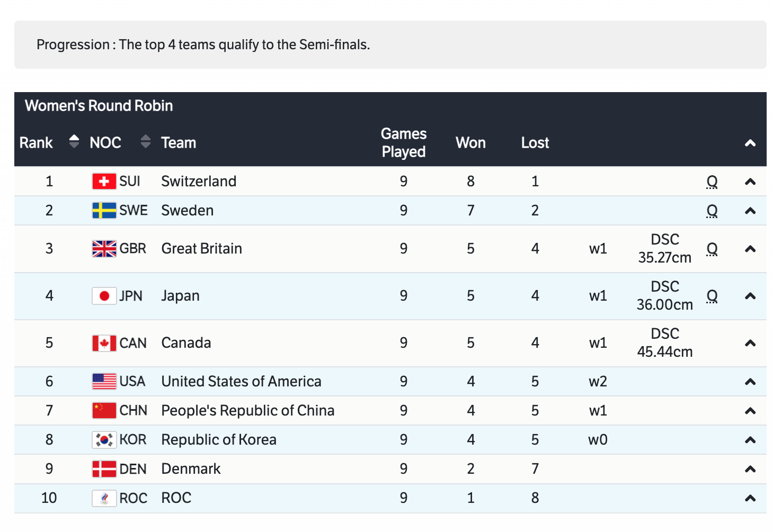Click the Switzerland flag icon

pos(104,182)
